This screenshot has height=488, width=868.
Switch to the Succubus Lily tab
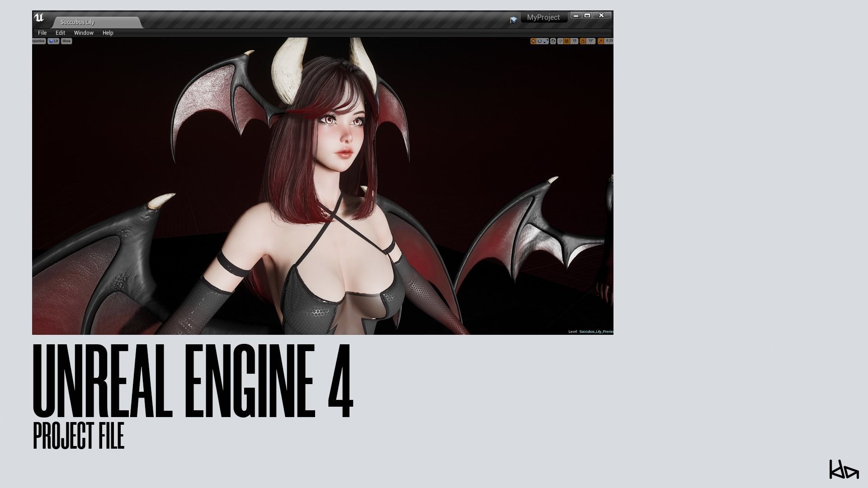(97, 22)
